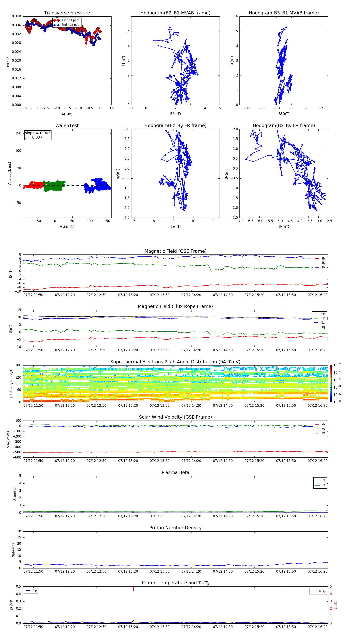Click the Vz legend entry in velocity panel
351x644 pixels.
[320, 433]
